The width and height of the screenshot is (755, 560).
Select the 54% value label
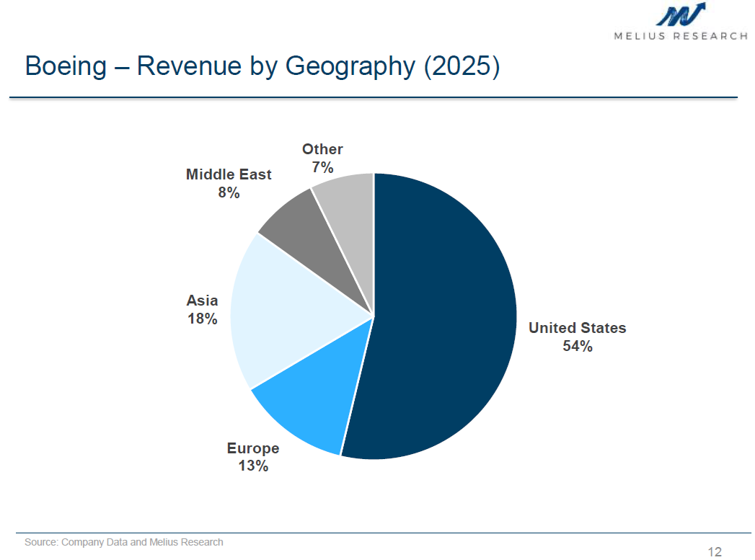point(577,347)
